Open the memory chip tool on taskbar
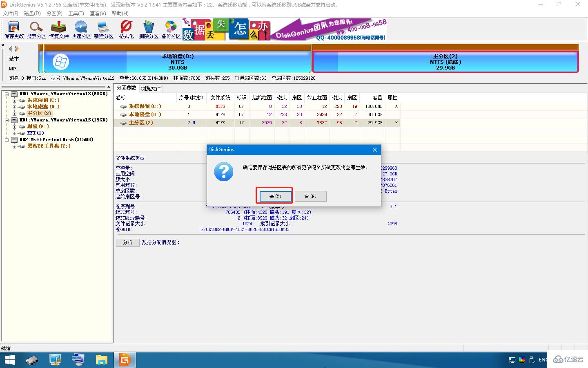This screenshot has height=368, width=588. [32, 360]
